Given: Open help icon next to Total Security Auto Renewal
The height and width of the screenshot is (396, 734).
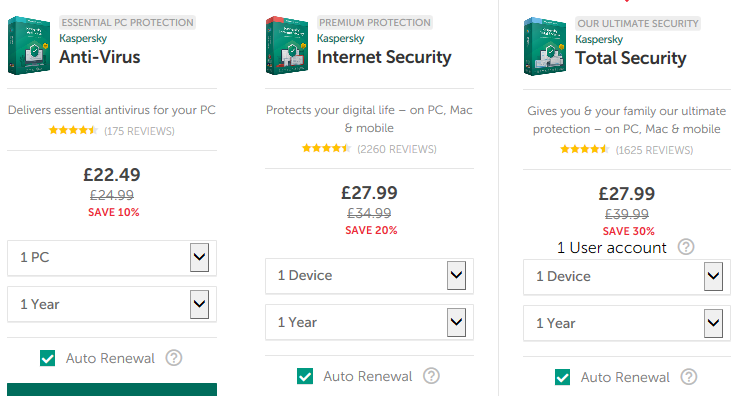Looking at the screenshot, I should click(x=689, y=377).
